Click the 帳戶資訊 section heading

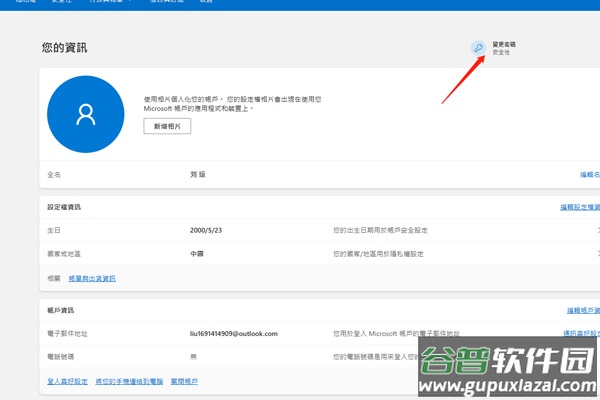60,310
